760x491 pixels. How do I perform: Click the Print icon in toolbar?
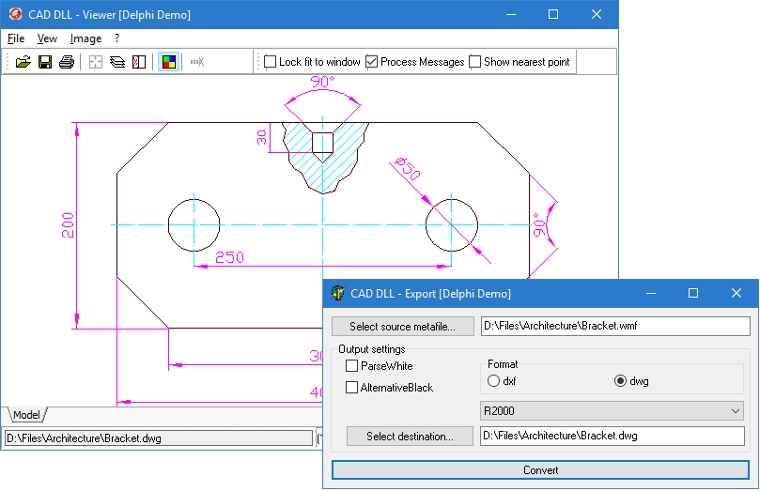pos(66,62)
